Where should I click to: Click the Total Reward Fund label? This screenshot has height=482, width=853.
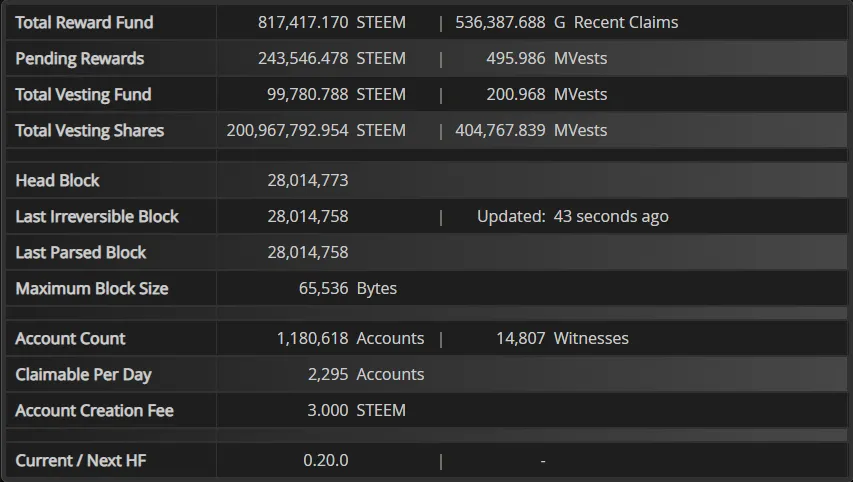(84, 22)
